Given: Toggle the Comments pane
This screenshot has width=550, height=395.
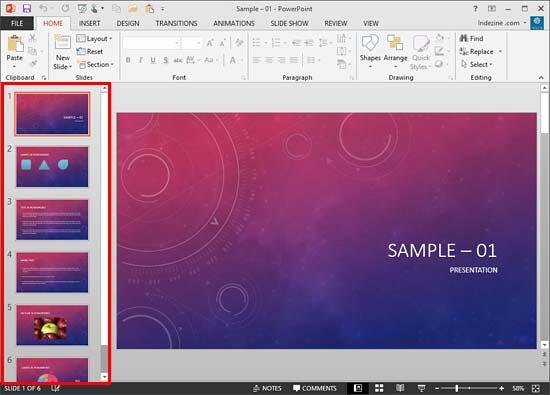Looking at the screenshot, I should tap(315, 388).
